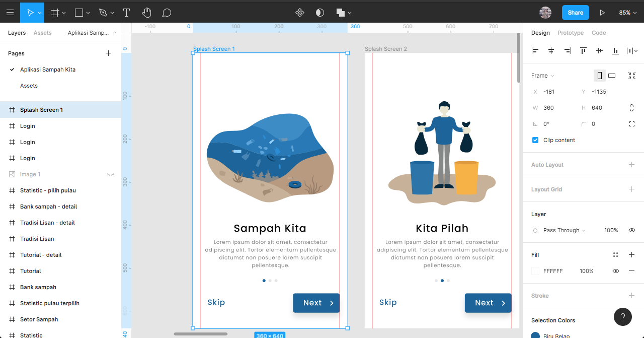Remove the FFFFFF fill with minus button
644x338 pixels.
tap(631, 271)
